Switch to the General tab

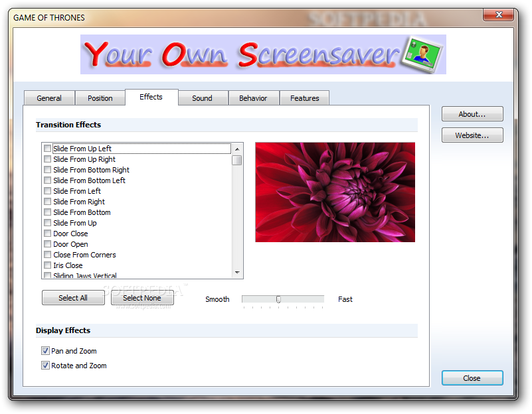coord(49,98)
